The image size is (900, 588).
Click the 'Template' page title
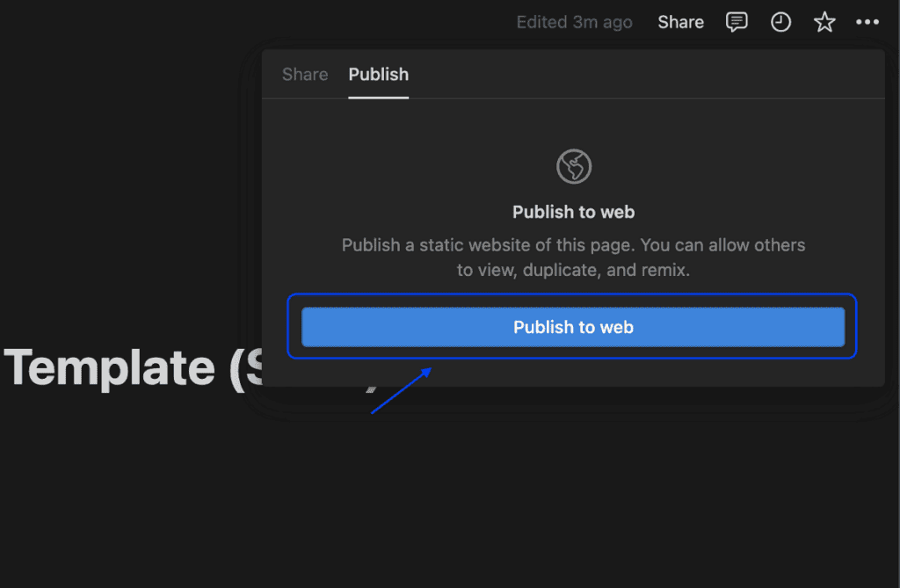(110, 367)
